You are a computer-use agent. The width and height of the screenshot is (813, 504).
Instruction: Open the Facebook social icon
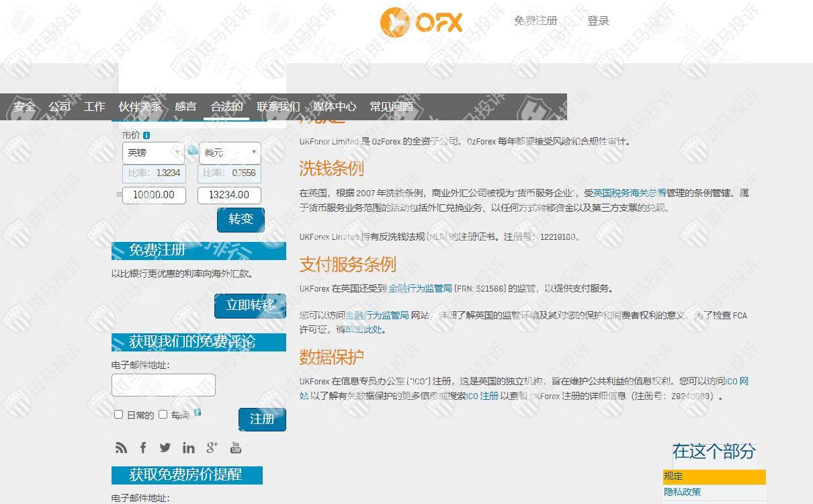(x=143, y=448)
